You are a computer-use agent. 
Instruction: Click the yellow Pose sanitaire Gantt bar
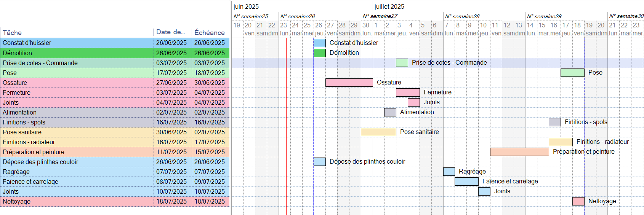tap(378, 132)
